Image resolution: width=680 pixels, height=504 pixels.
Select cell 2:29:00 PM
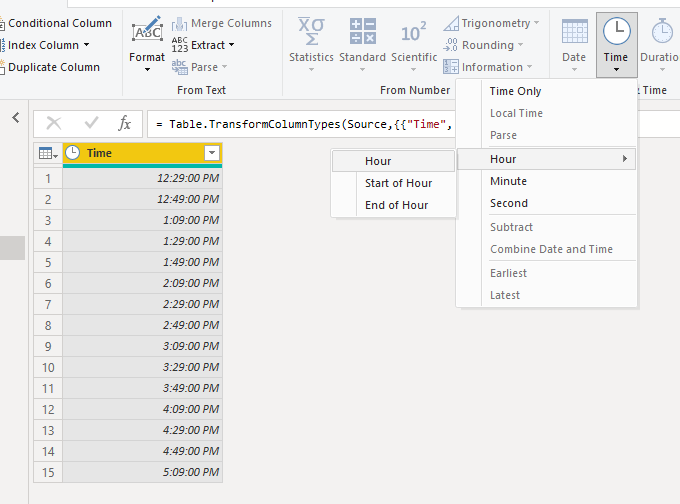[142, 304]
